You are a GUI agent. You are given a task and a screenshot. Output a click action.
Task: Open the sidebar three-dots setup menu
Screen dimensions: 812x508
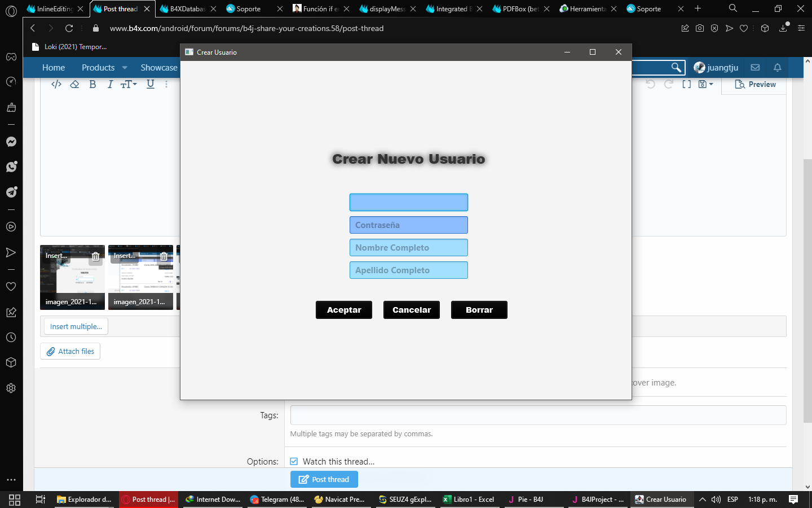[11, 480]
